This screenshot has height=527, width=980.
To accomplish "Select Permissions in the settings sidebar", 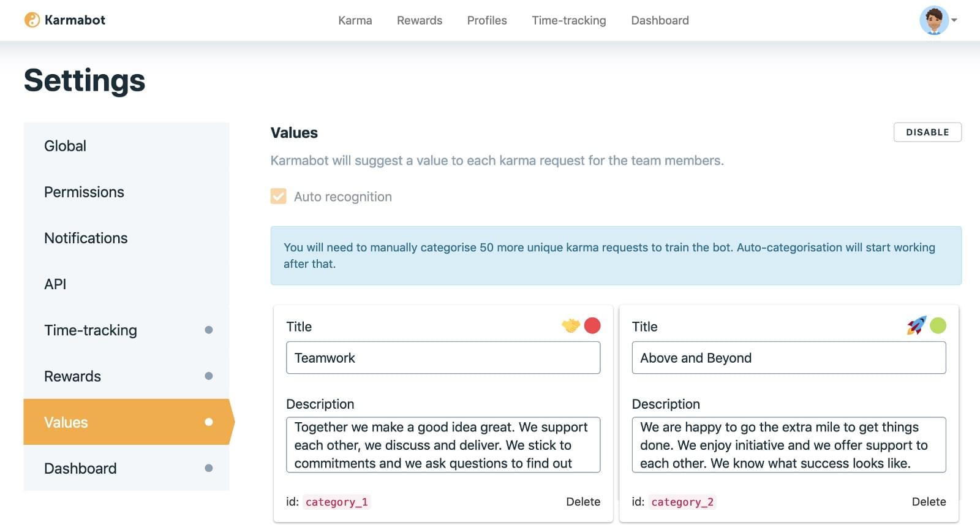I will click(84, 192).
